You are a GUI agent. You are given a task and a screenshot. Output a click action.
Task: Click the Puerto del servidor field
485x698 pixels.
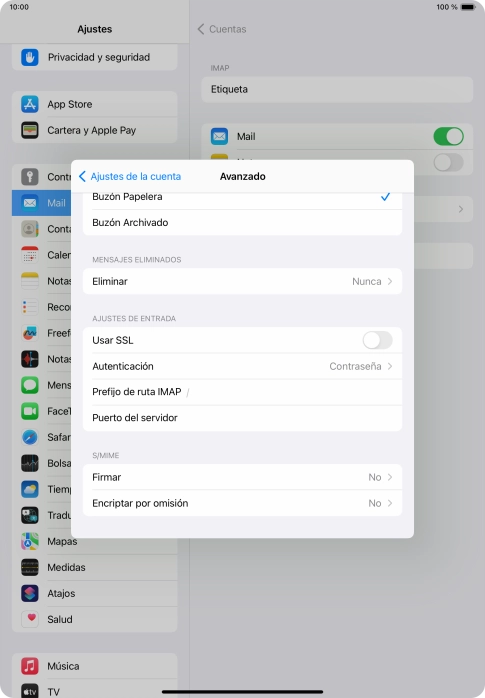click(x=242, y=418)
